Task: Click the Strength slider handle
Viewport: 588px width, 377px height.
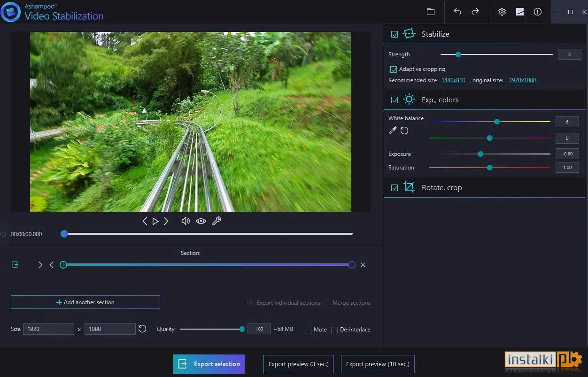Action: coord(458,54)
